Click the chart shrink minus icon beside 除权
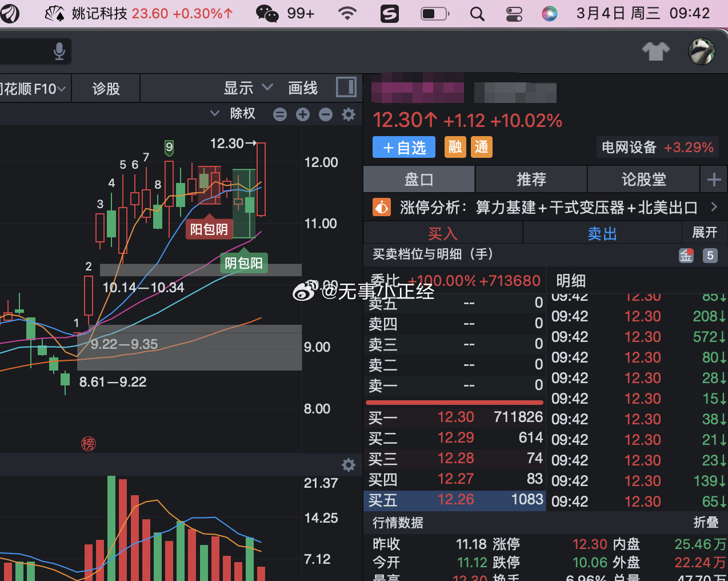 [x=280, y=114]
